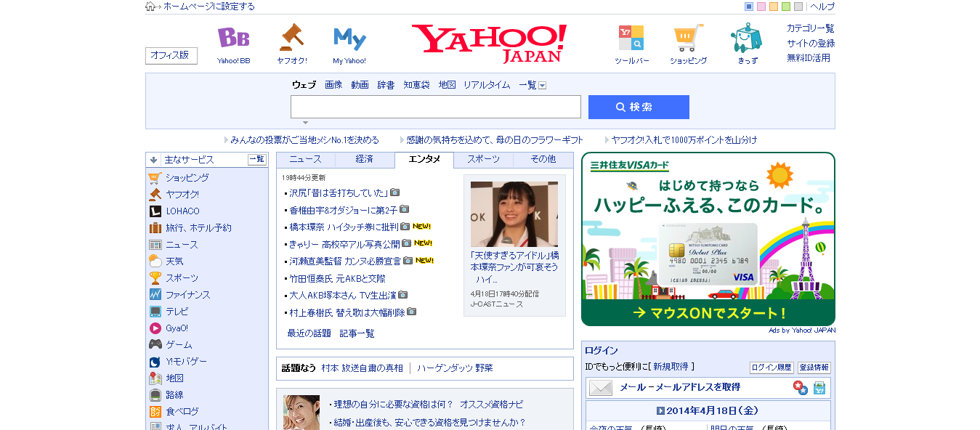Viewport: 980px width, 430px height.
Task: Click the ハーゲンダッツ 野菜 trending link
Action: 455,368
